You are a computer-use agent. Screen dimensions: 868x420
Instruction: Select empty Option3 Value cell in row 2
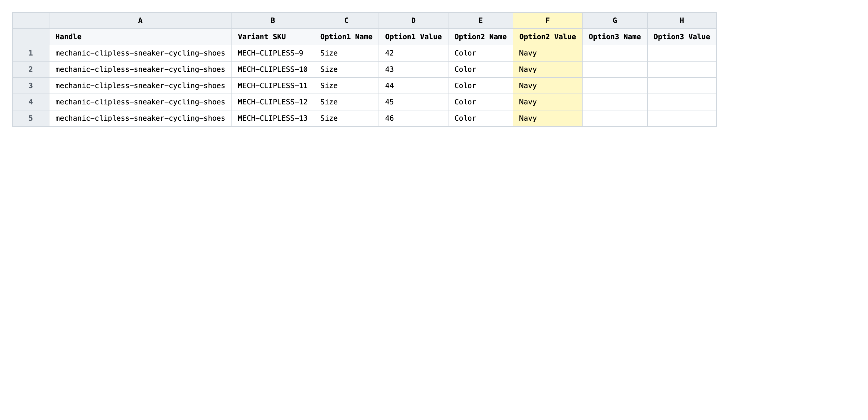pos(682,69)
